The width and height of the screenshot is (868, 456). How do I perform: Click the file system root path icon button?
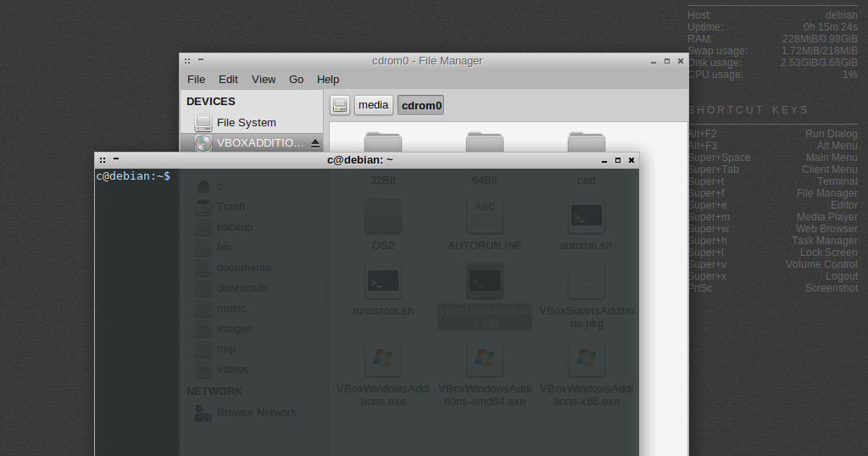pos(340,105)
